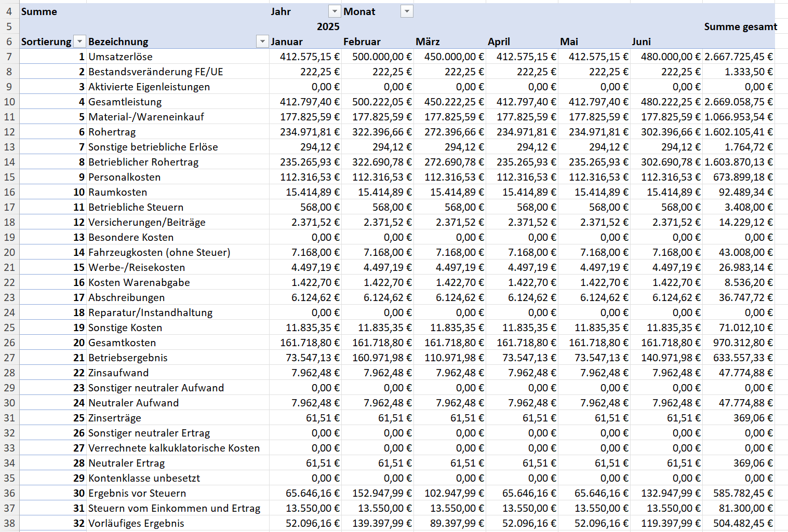Select the Umsatzerlöse label cell
Screen dimensions: 788x532
[121, 57]
